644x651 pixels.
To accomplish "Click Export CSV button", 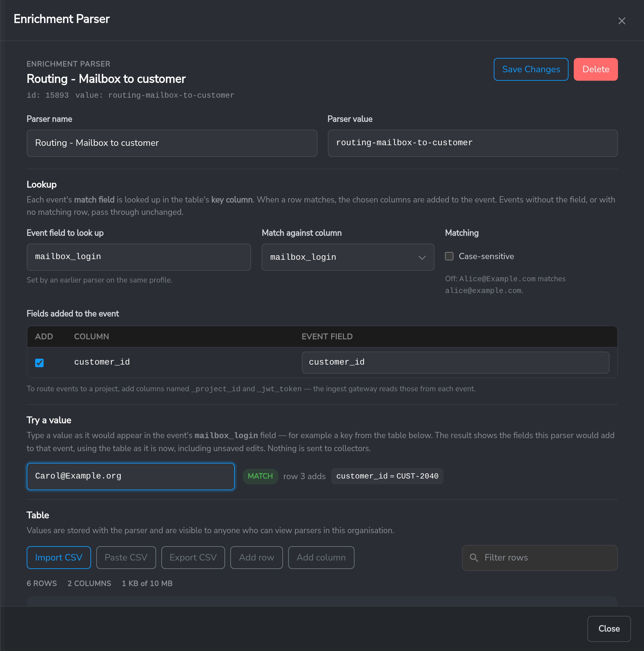I will tap(193, 558).
